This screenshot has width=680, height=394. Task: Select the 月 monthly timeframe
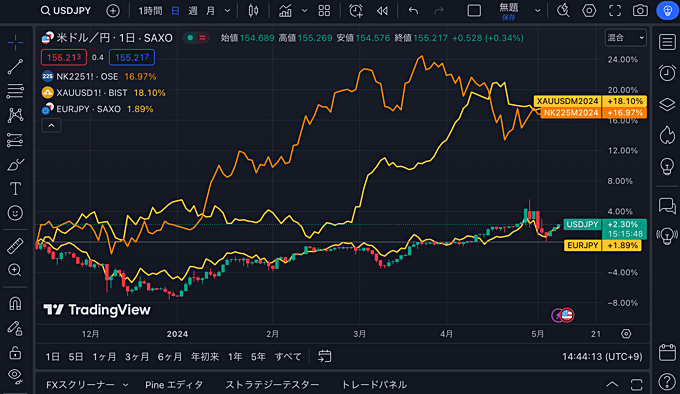coord(210,11)
